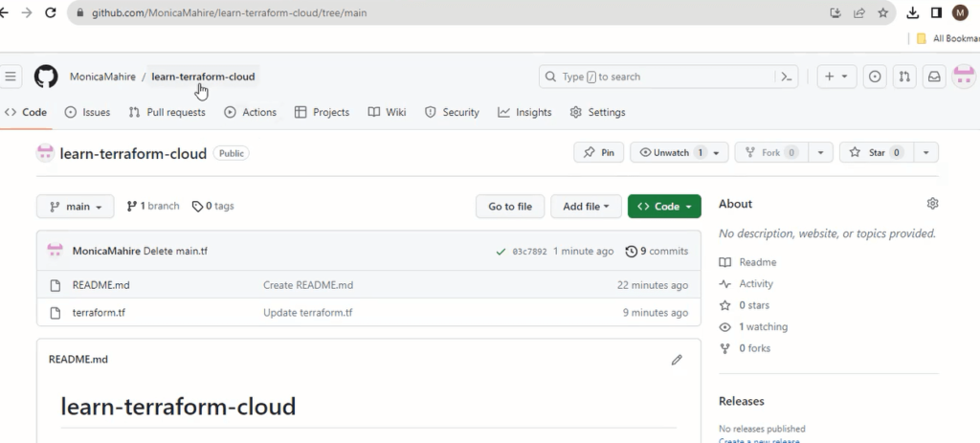Viewport: 980px width, 443px height.
Task: Click the commit author avatar
Action: (55, 252)
